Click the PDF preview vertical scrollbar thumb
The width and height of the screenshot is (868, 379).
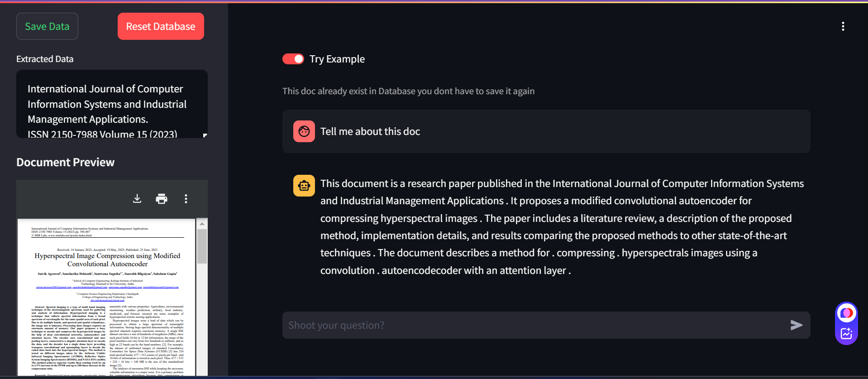point(202,246)
